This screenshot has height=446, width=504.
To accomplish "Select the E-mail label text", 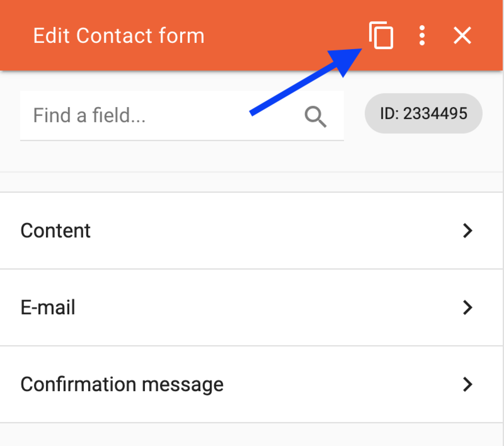I will (48, 307).
